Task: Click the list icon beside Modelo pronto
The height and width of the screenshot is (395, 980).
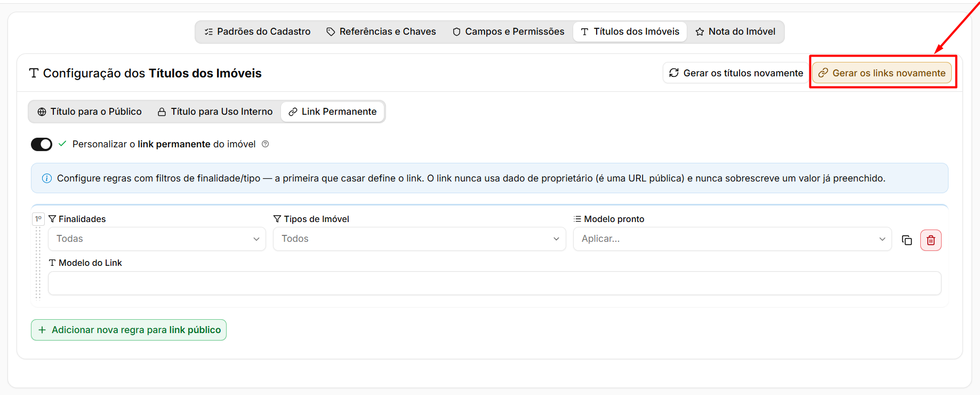Action: pyautogui.click(x=577, y=219)
